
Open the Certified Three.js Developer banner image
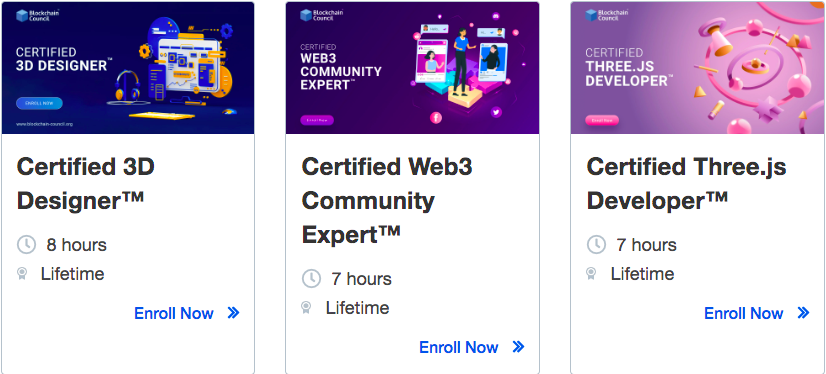pyautogui.click(x=698, y=68)
